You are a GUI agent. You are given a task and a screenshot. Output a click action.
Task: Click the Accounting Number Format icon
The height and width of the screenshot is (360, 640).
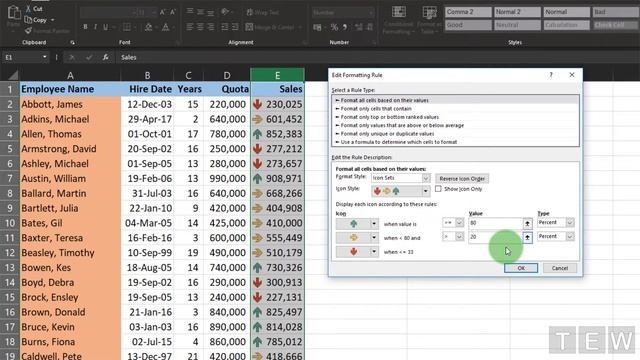(x=318, y=27)
